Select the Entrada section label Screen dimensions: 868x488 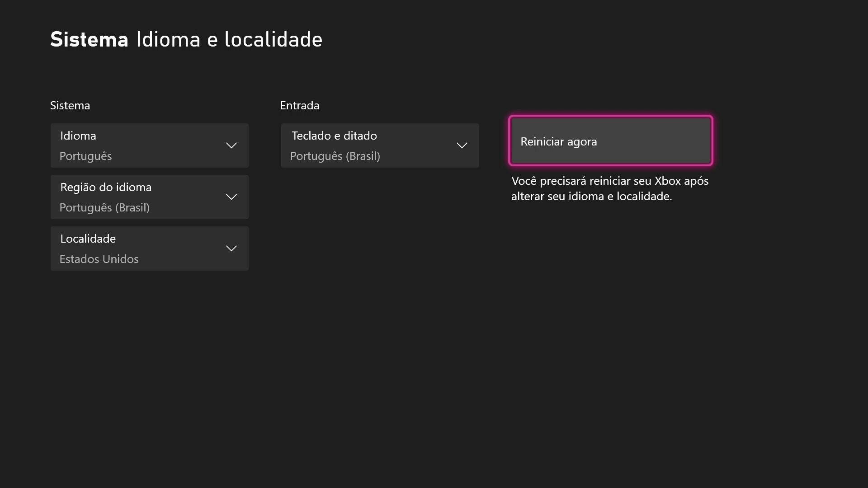(300, 106)
